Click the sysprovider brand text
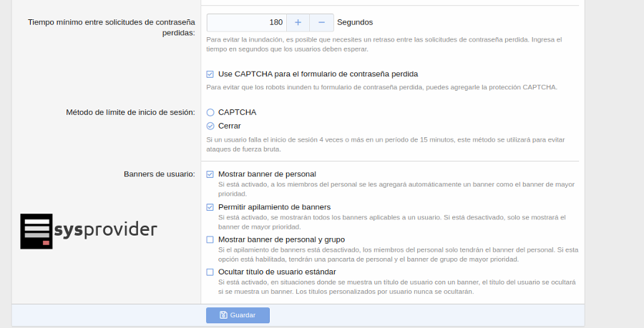Image resolution: width=644 pixels, height=328 pixels. tap(105, 230)
